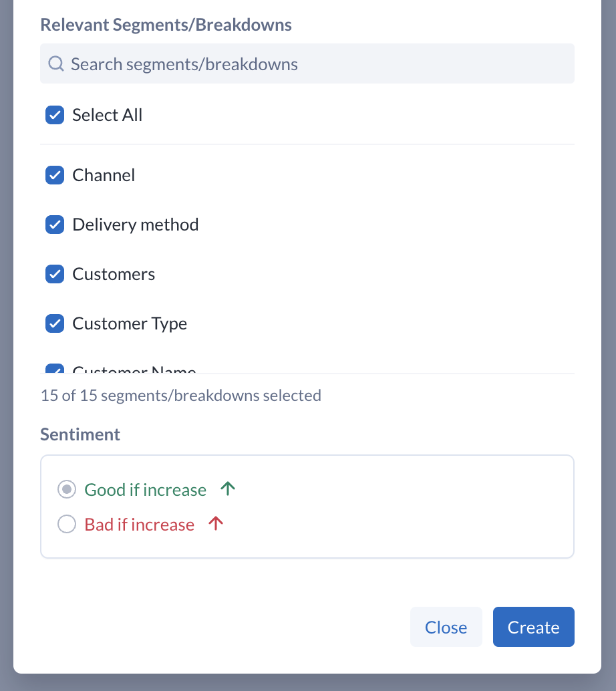
Task: Choose the Bad if increase radio button
Action: click(x=67, y=525)
